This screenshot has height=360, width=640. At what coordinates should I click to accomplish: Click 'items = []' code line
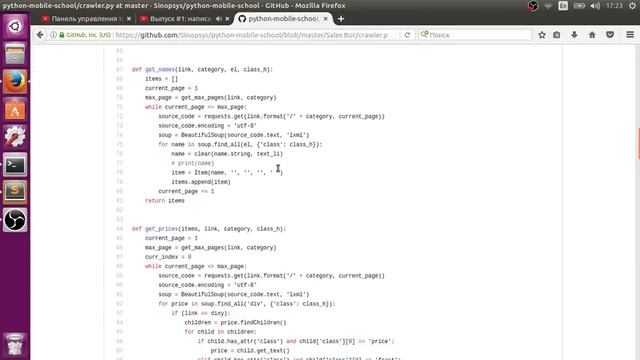click(x=161, y=79)
